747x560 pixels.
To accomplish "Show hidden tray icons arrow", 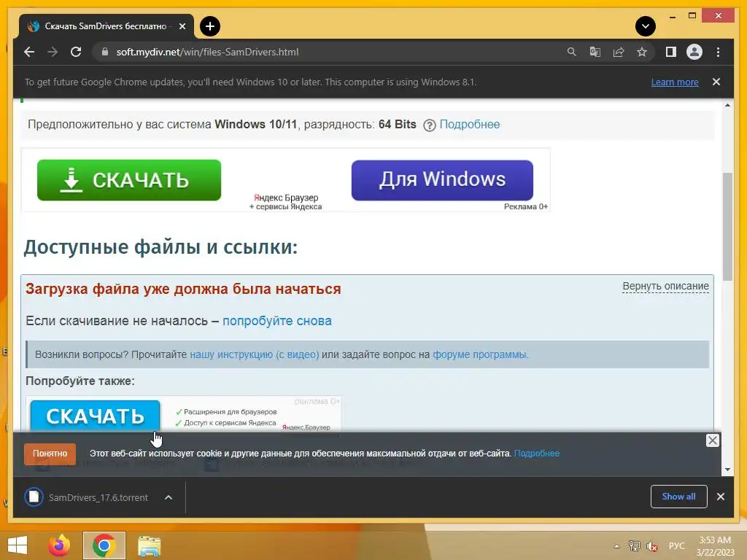I will (x=617, y=546).
